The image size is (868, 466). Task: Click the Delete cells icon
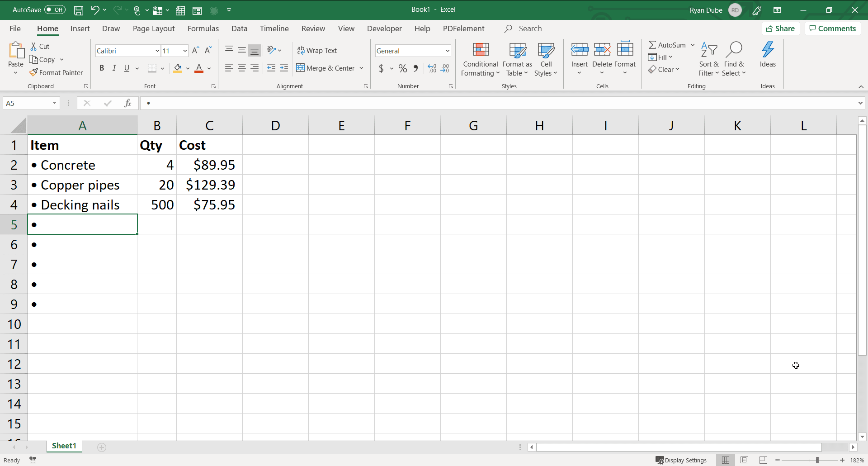(x=602, y=49)
